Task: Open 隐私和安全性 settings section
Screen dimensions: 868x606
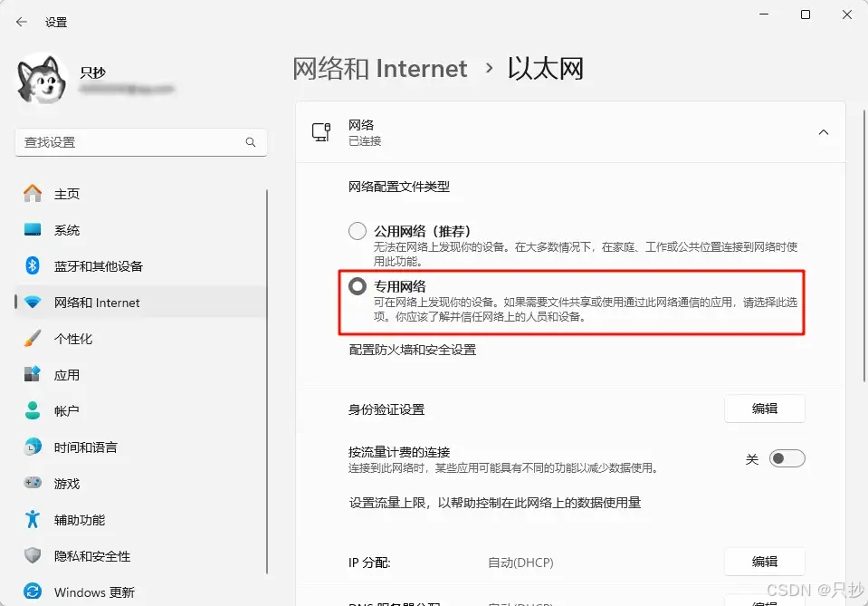Action: (140, 555)
